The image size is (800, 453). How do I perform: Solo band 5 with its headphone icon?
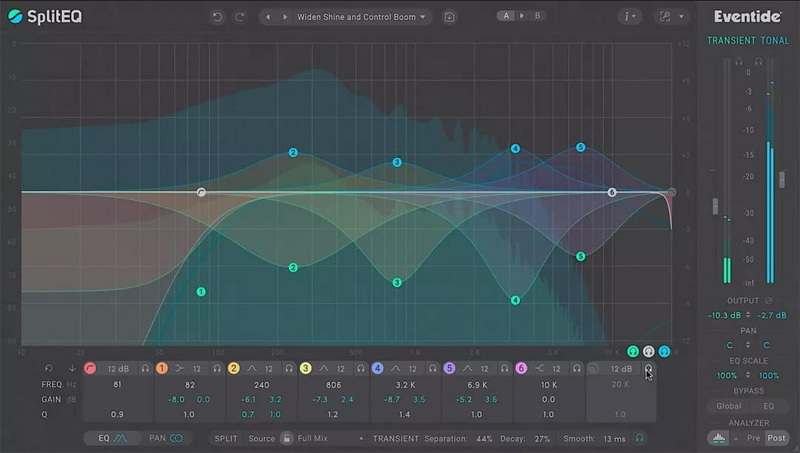[505, 368]
